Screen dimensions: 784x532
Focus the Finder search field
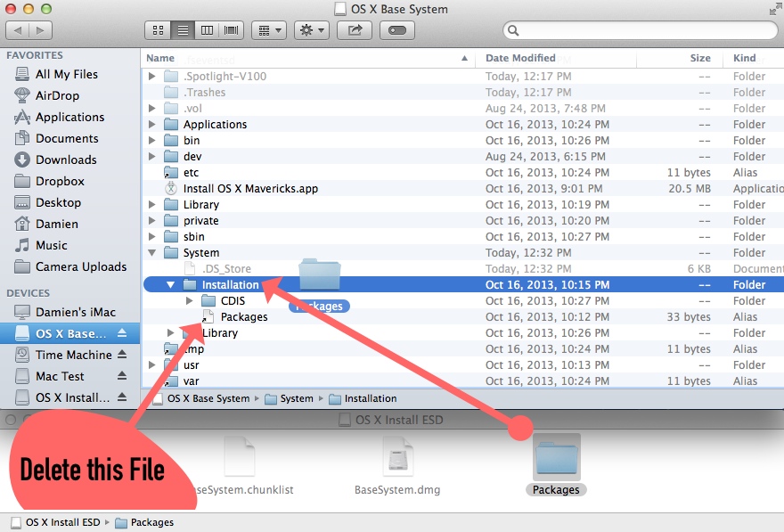640,30
